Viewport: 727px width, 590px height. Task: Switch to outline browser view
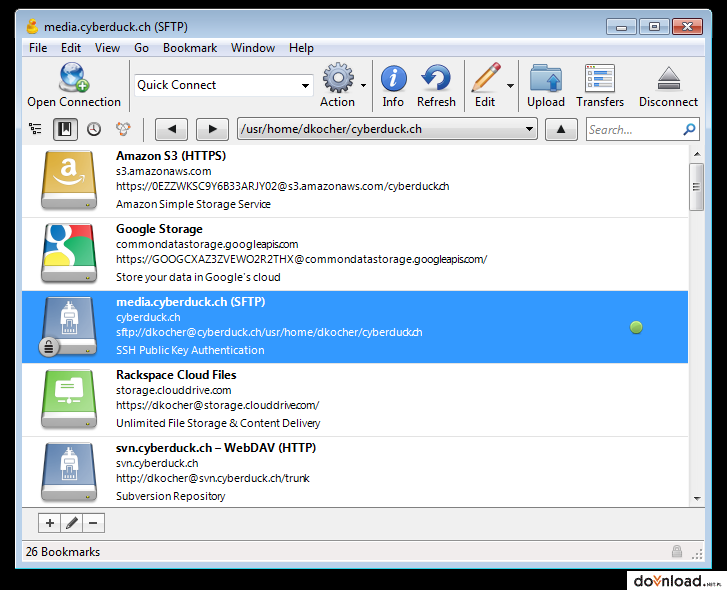coord(35,129)
